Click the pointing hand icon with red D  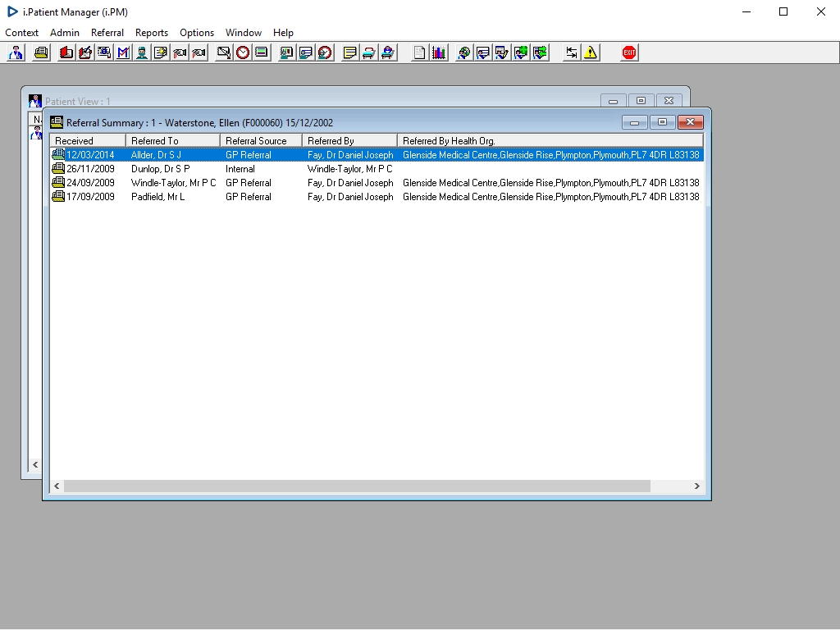(180, 52)
